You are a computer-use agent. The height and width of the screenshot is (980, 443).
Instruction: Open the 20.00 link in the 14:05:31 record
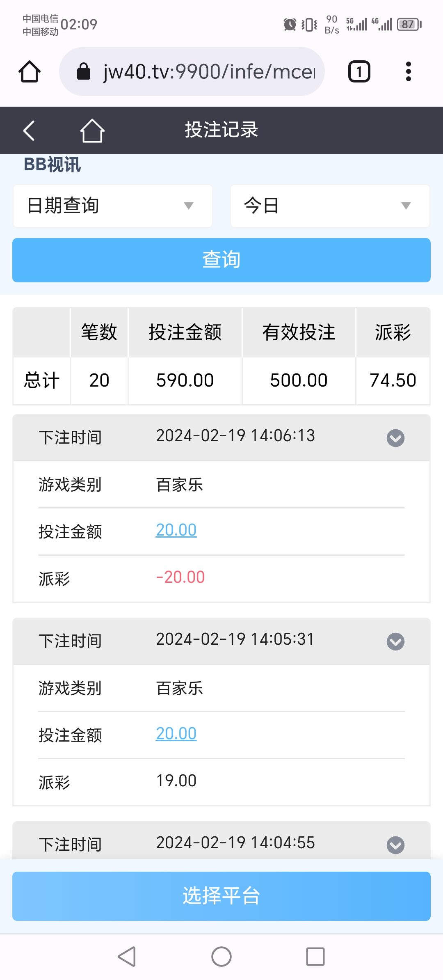[176, 734]
